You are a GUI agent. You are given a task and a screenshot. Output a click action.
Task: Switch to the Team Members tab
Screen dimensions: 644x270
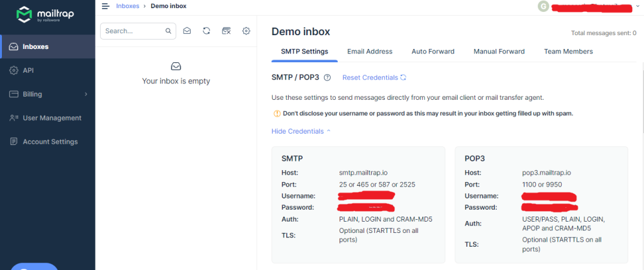click(569, 51)
